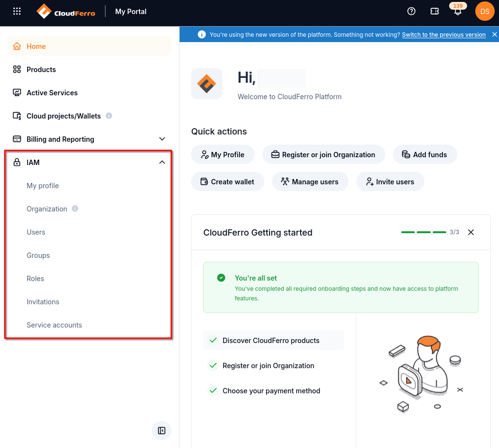Viewport: 499px width, 448px height.
Task: Click Register or join Organization quick action
Action: coord(324,155)
